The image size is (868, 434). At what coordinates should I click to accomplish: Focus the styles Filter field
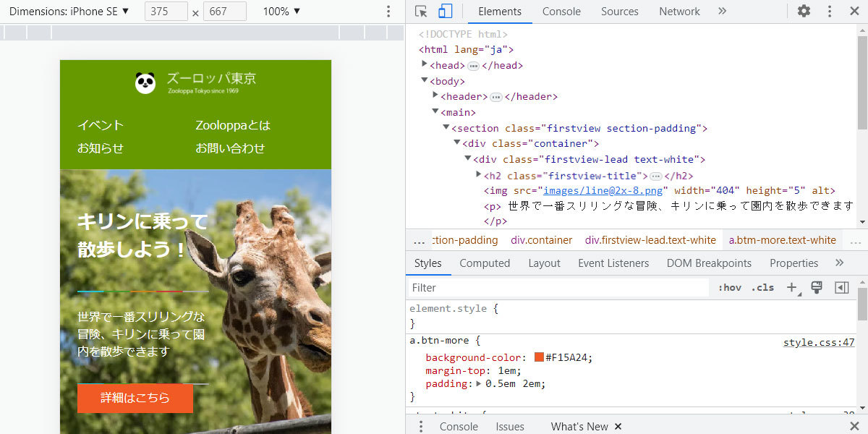(558, 288)
